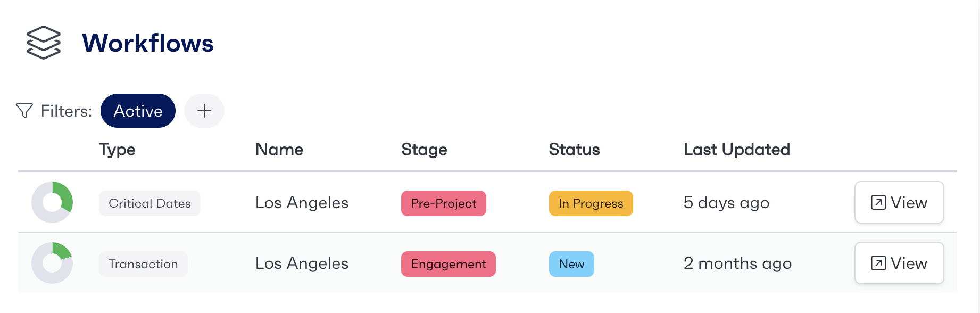Click the open arrow icon in the Critical Dates row's View button

[x=878, y=203]
